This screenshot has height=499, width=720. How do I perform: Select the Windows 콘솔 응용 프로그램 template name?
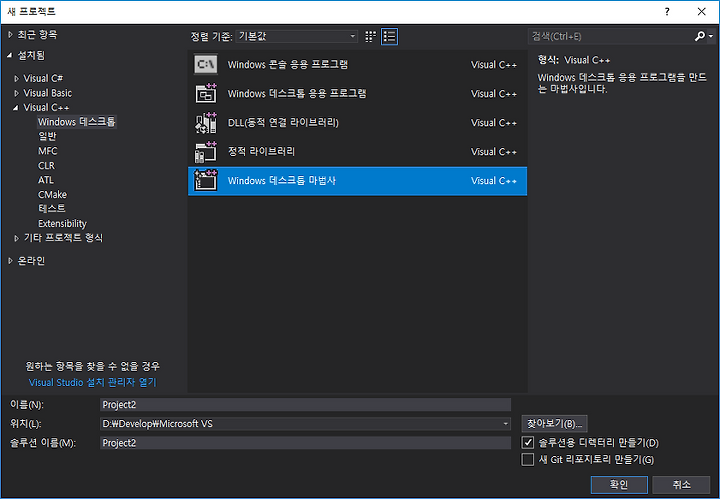tap(288, 65)
